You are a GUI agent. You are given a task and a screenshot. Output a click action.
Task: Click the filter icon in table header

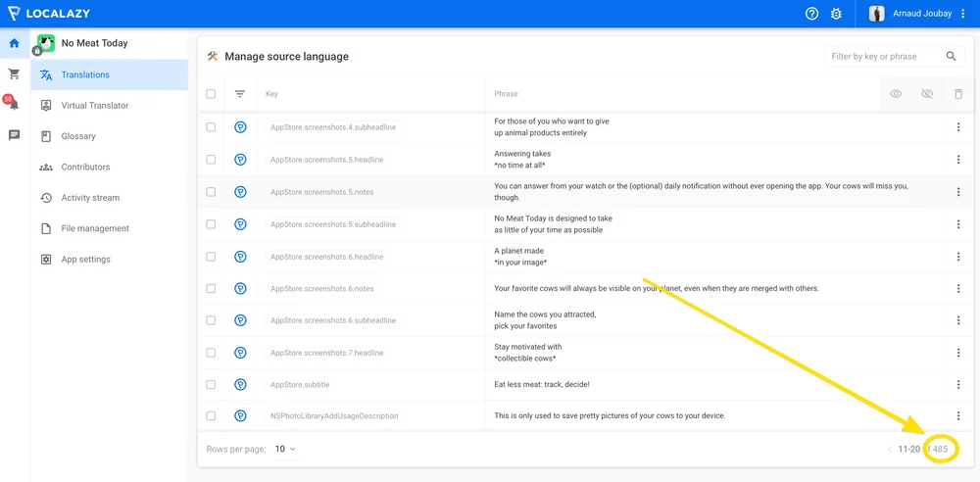click(240, 94)
